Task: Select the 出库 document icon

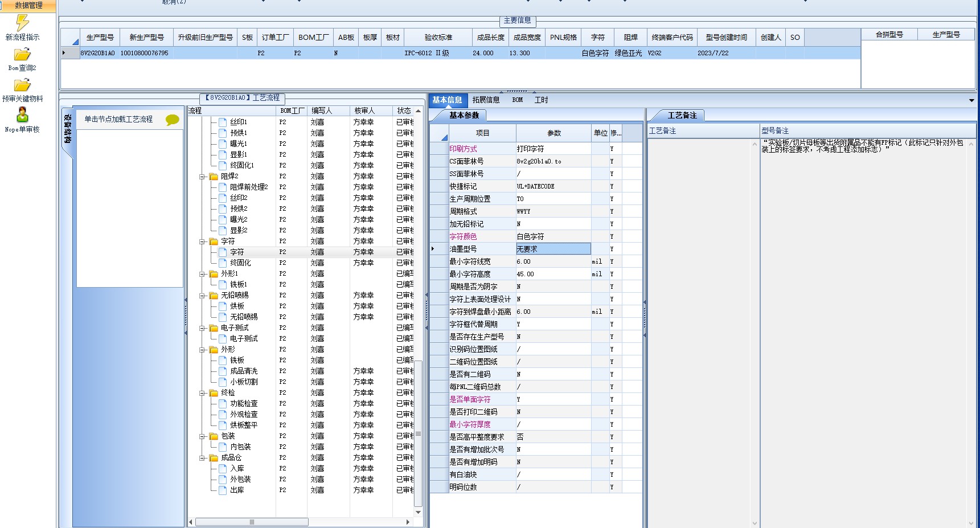Action: pyautogui.click(x=223, y=490)
